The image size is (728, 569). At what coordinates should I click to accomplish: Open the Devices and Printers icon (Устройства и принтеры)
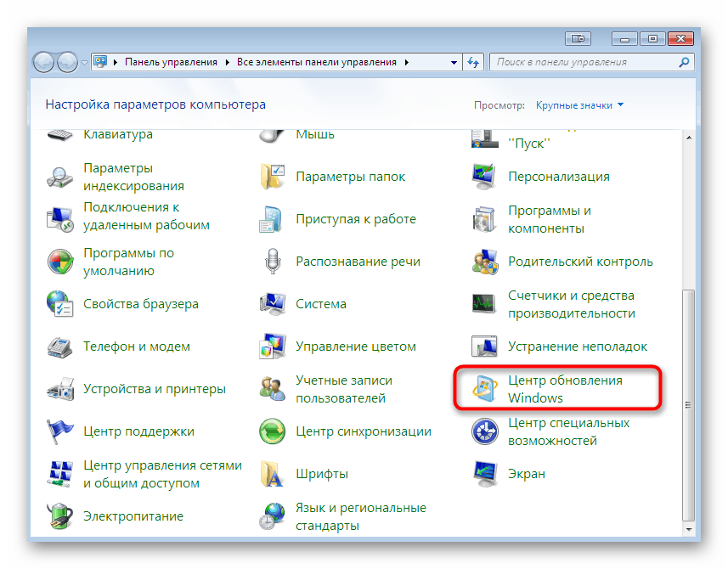pos(60,389)
